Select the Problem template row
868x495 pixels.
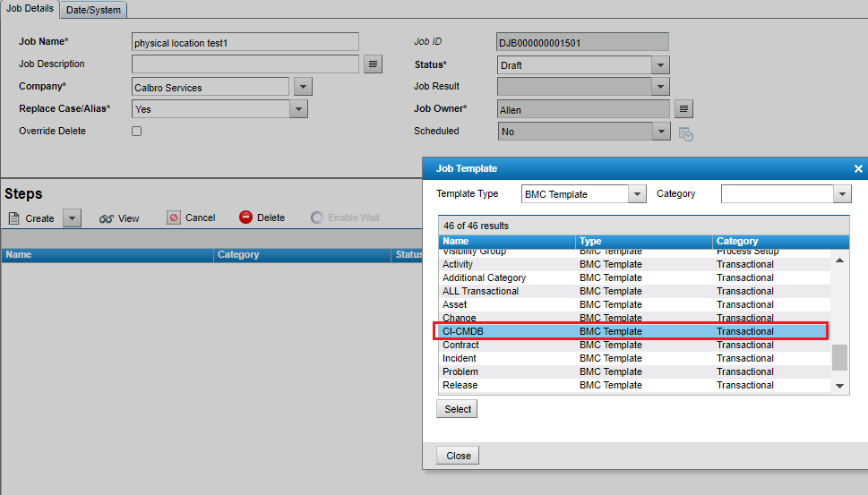[x=634, y=371]
